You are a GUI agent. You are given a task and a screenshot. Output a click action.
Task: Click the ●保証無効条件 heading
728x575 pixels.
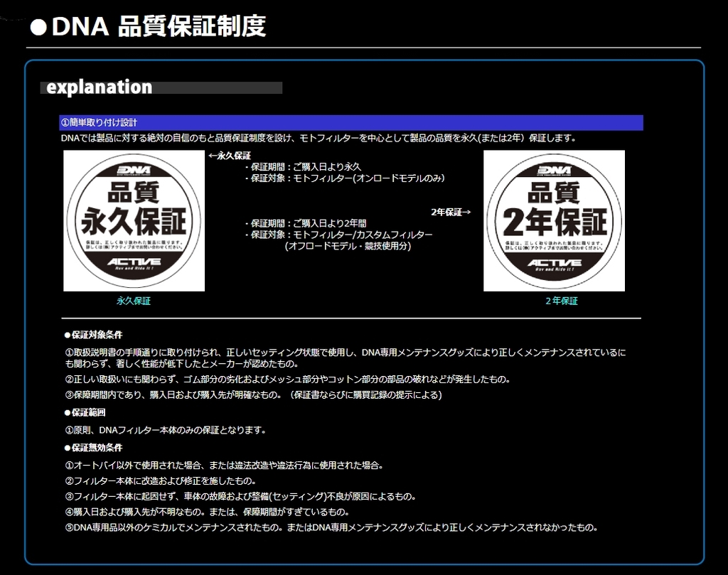point(93,448)
